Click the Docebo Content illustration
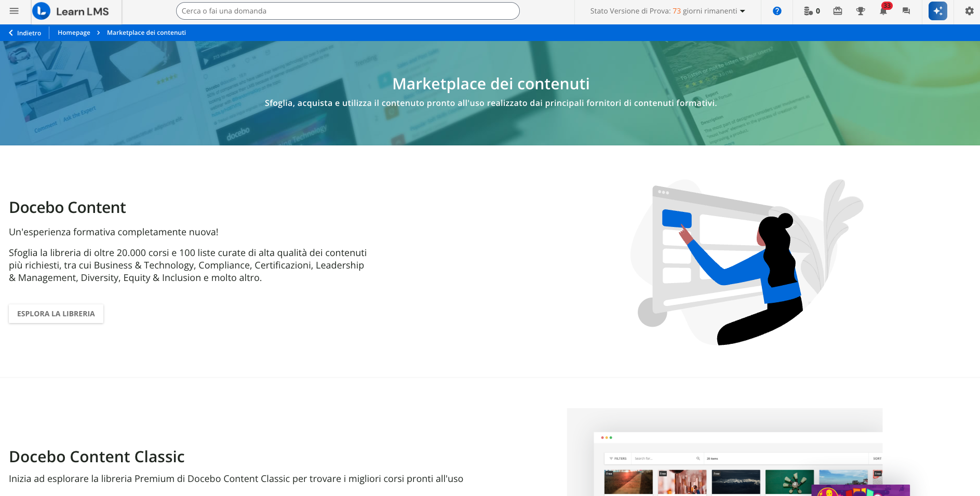The image size is (980, 496). 746,262
